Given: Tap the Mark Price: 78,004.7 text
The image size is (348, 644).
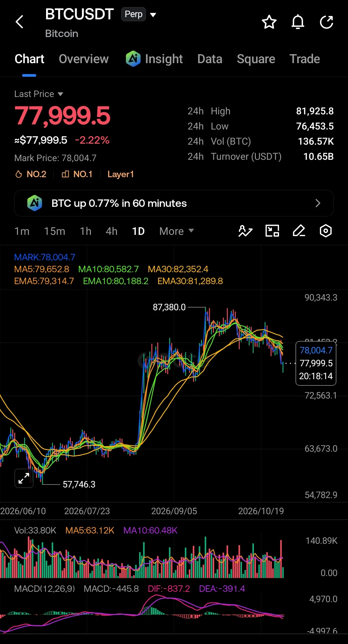Looking at the screenshot, I should pyautogui.click(x=55, y=158).
